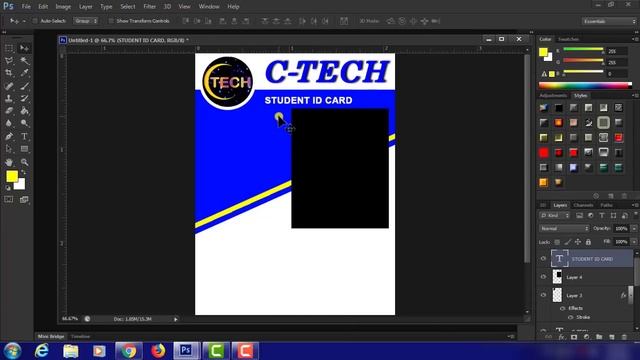Select the Zoom tool

[x=24, y=162]
